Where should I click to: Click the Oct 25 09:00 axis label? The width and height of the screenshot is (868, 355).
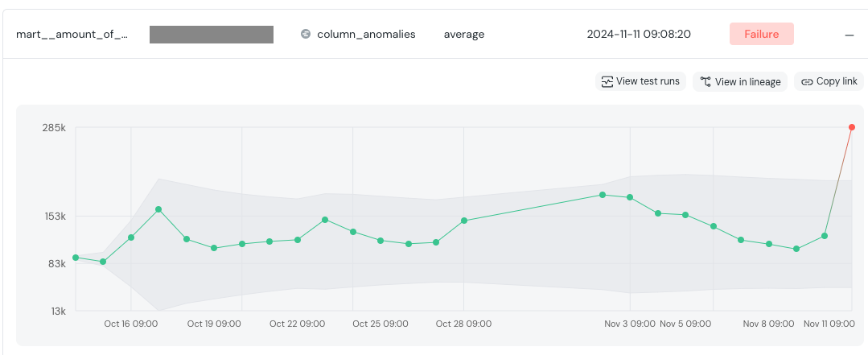click(x=381, y=324)
